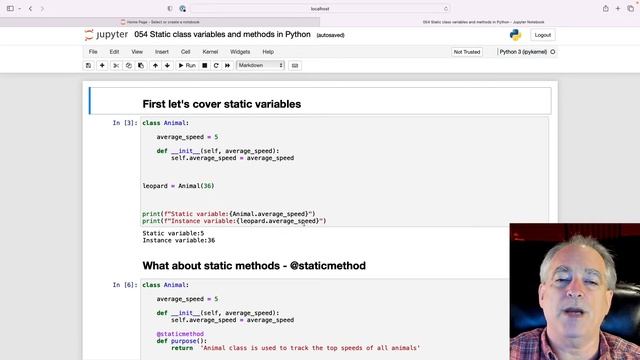
Task: Click the 'Instance variable:36' output line
Action: (178, 240)
